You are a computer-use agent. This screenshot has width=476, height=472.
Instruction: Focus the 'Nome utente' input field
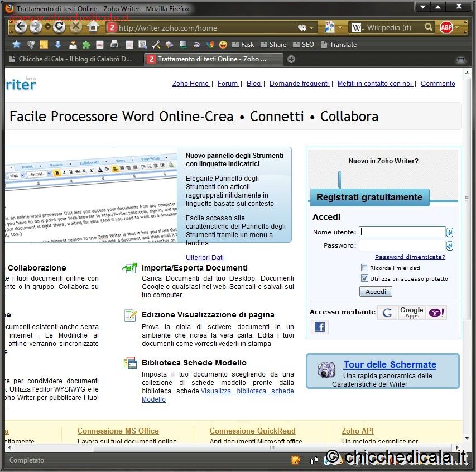[402, 232]
